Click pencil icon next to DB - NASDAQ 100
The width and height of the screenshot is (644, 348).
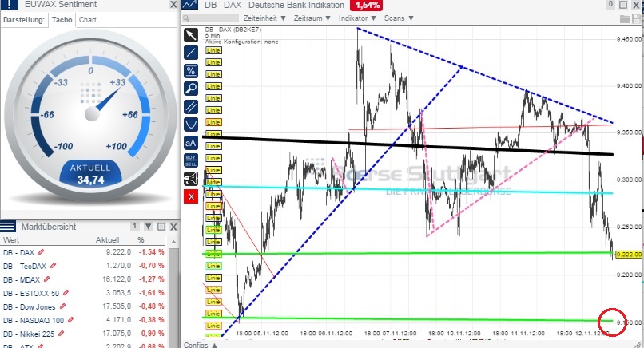tap(70, 320)
